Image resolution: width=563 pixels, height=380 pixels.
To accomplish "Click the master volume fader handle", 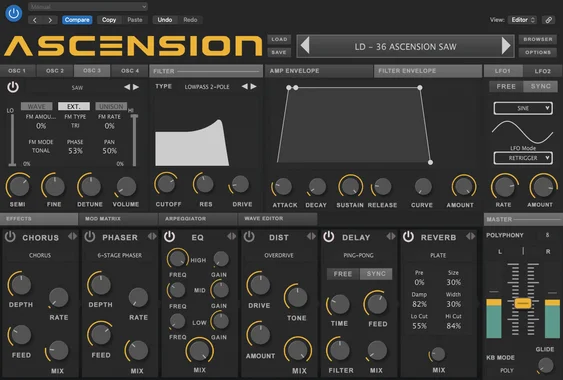I will point(523,303).
